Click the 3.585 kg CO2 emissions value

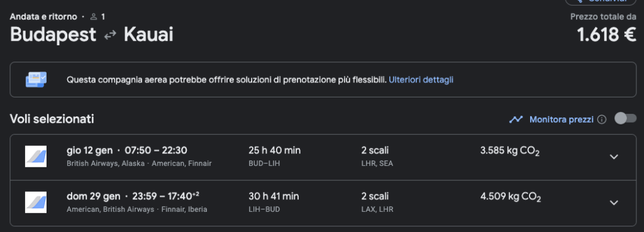pos(509,151)
